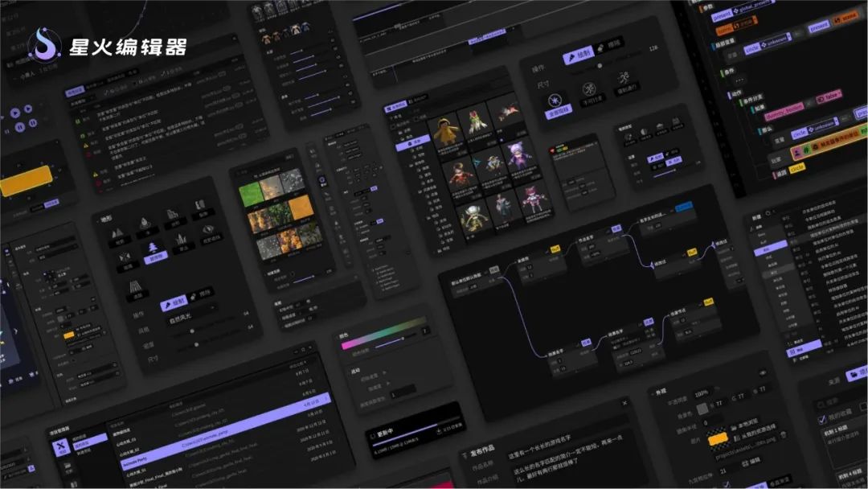Collapse the 动作 block in script editor
Viewport: 868px width, 489px height.
[728, 95]
